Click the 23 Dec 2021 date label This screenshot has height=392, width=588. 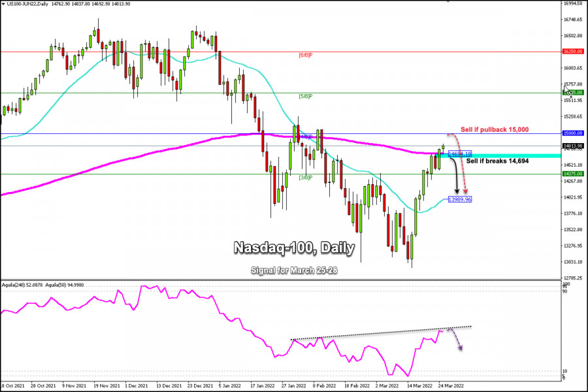tap(200, 385)
